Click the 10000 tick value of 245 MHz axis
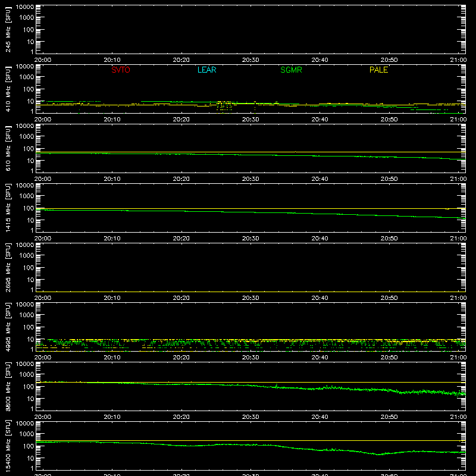This screenshot has height=476, width=476. pyautogui.click(x=25, y=7)
